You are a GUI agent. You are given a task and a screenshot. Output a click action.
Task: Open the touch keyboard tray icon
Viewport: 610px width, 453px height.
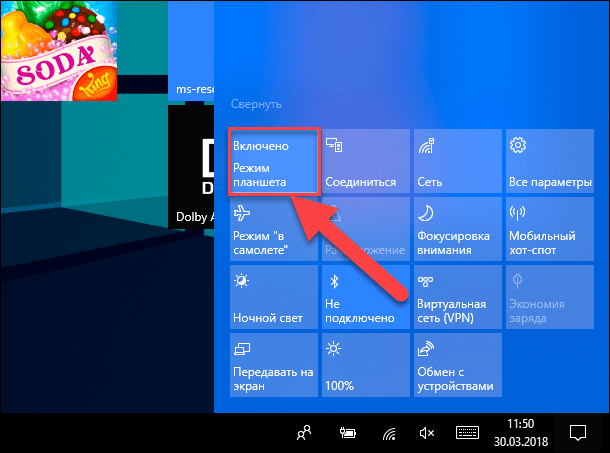pyautogui.click(x=467, y=433)
